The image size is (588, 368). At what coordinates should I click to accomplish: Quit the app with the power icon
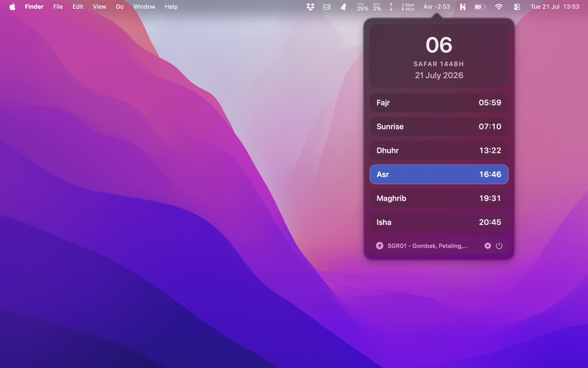499,246
